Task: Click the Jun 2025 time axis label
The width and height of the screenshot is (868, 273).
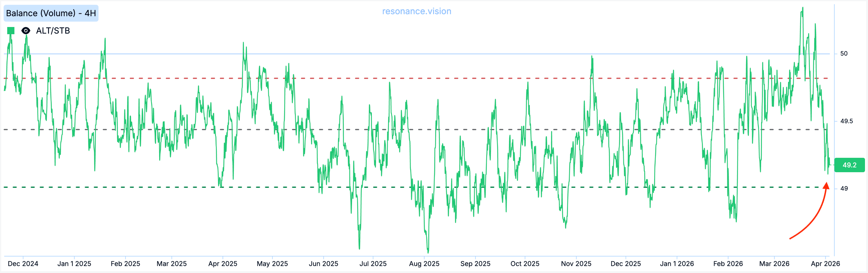Action: tap(323, 264)
